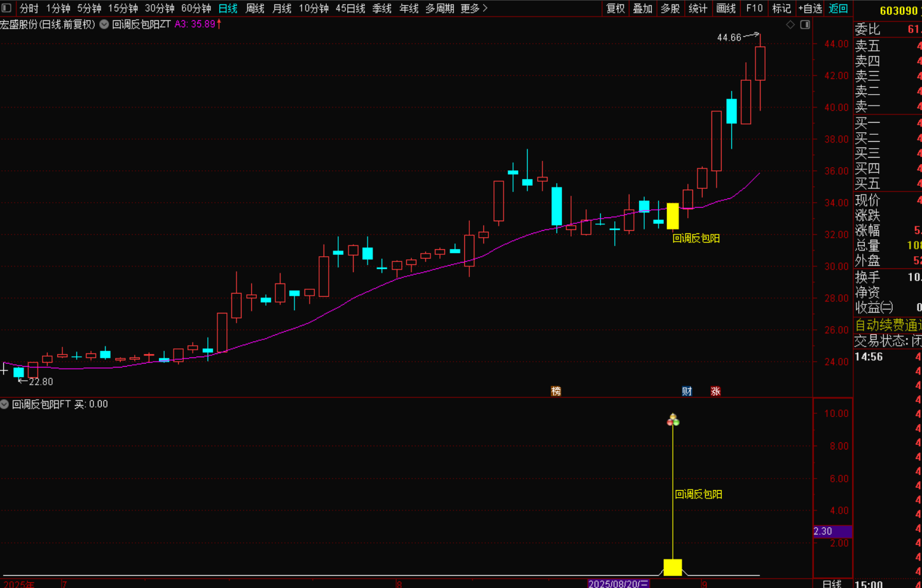Image resolution: width=922 pixels, height=588 pixels.
Task: Expand the 更多 periods menu
Action: click(x=474, y=8)
